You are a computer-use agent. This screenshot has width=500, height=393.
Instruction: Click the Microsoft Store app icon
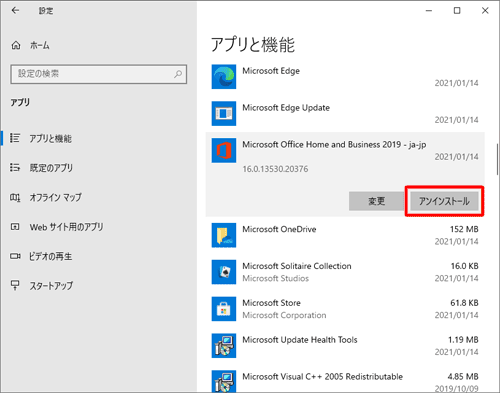click(224, 309)
